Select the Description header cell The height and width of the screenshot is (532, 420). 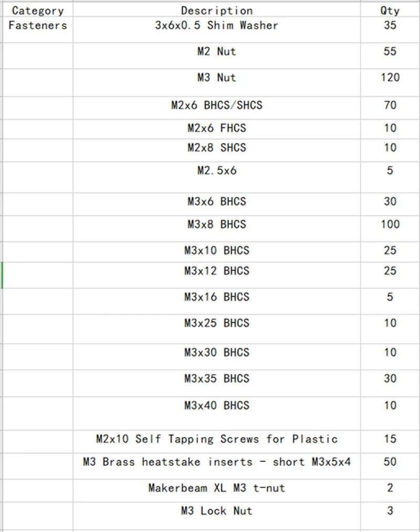217,10
